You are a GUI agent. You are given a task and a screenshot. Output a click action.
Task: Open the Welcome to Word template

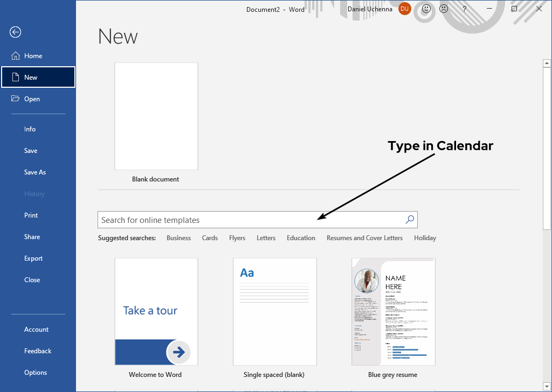[156, 311]
